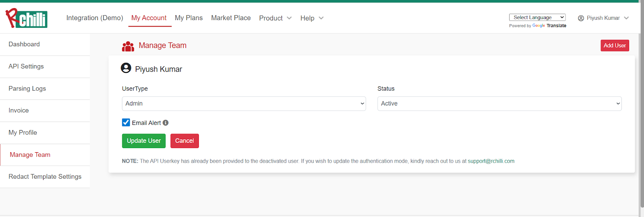Open the Status dropdown
644x217 pixels.
tap(499, 103)
